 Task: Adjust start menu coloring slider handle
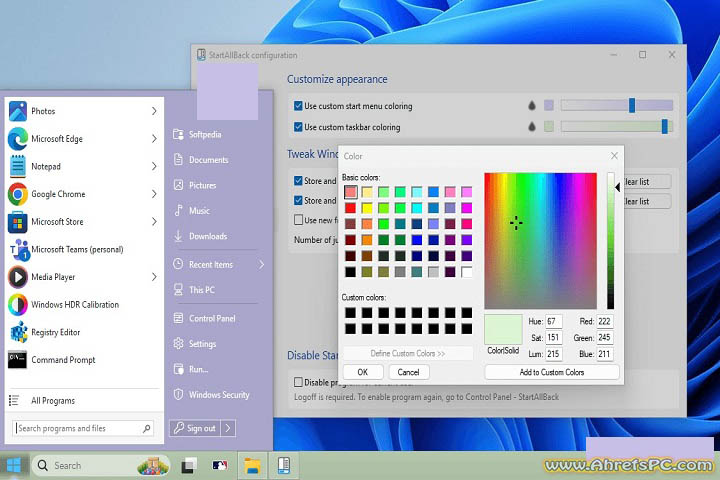tap(632, 105)
